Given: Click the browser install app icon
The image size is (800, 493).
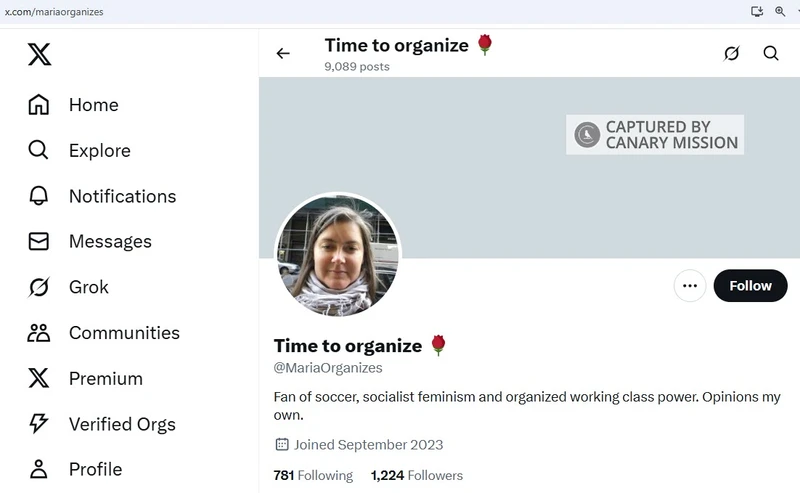Looking at the screenshot, I should 757,11.
